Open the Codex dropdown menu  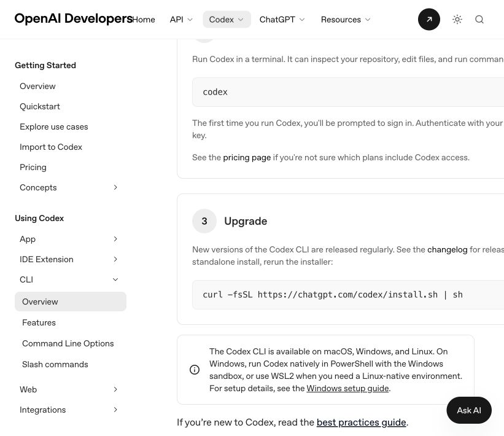[x=227, y=20]
